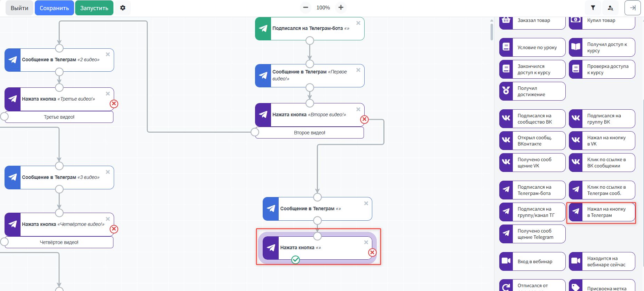The width and height of the screenshot is (644, 291).
Task: Collapse the right sidebar panel
Action: pyautogui.click(x=632, y=8)
